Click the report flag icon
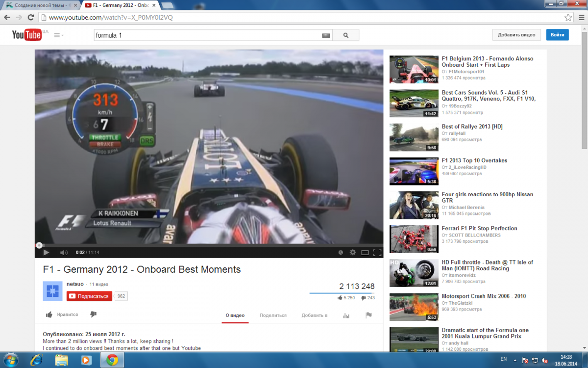The width and height of the screenshot is (588, 368). click(369, 315)
